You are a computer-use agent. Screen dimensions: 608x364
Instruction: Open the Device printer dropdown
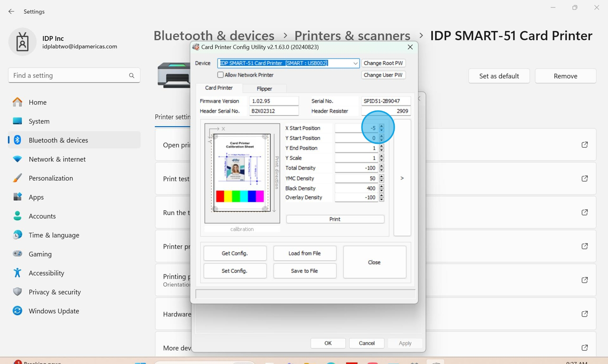point(355,63)
